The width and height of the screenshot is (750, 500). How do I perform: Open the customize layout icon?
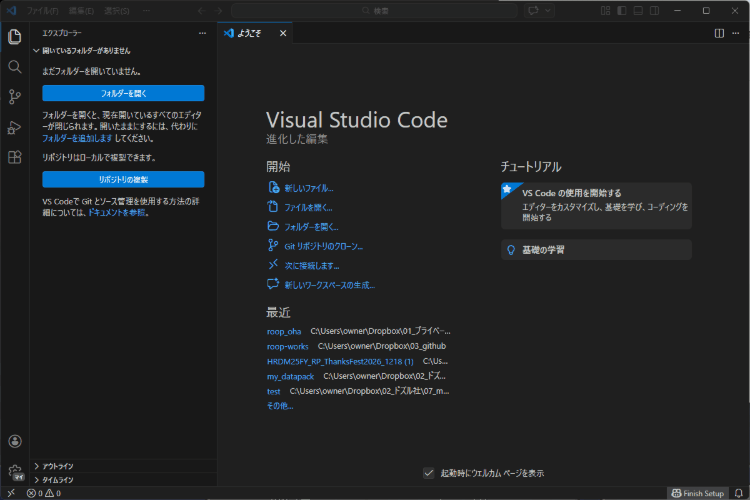606,11
